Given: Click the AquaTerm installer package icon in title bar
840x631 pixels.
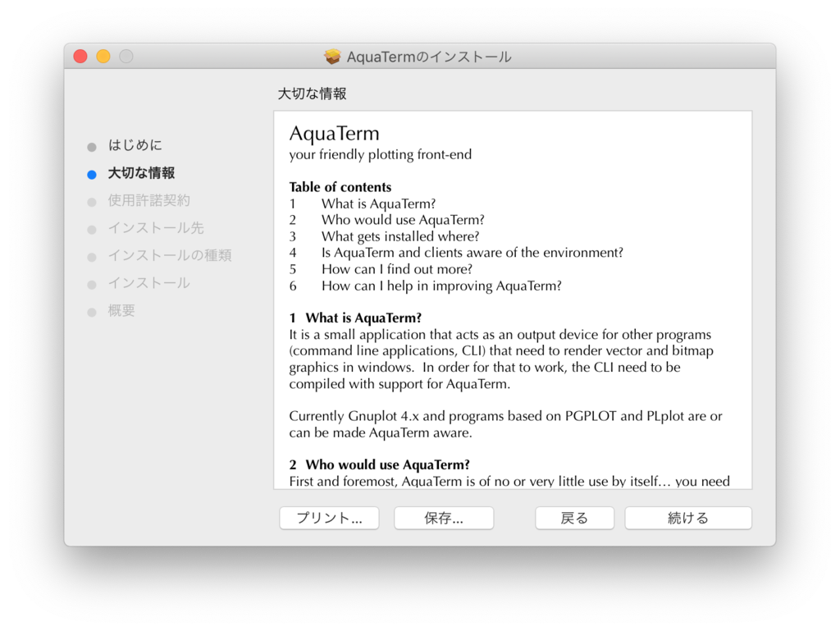Looking at the screenshot, I should [x=332, y=57].
